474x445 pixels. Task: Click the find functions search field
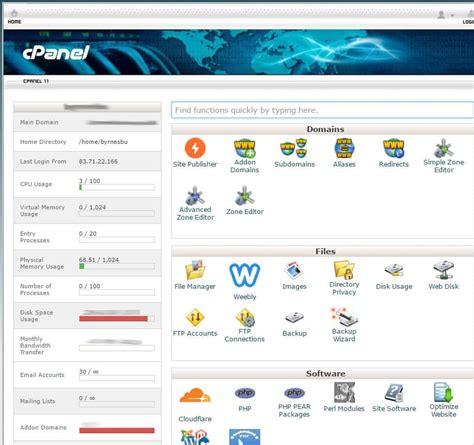point(322,110)
